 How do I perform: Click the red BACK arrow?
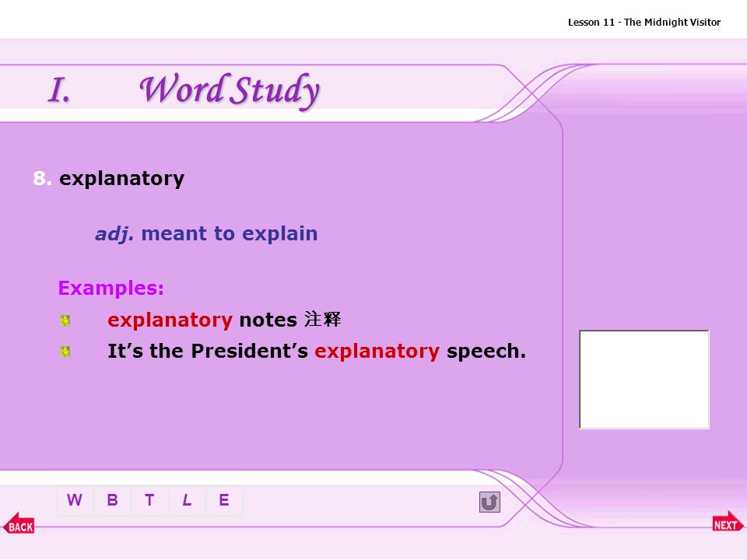(x=19, y=523)
